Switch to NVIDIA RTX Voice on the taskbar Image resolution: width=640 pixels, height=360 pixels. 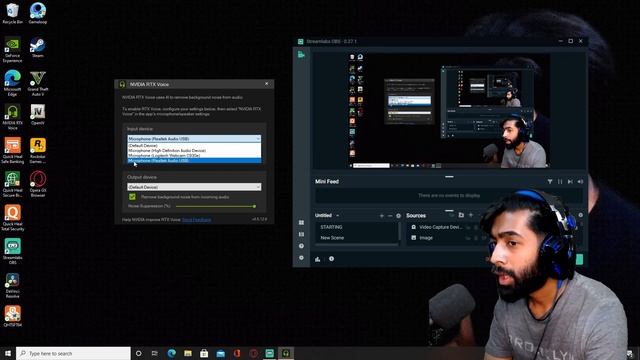pyautogui.click(x=286, y=353)
